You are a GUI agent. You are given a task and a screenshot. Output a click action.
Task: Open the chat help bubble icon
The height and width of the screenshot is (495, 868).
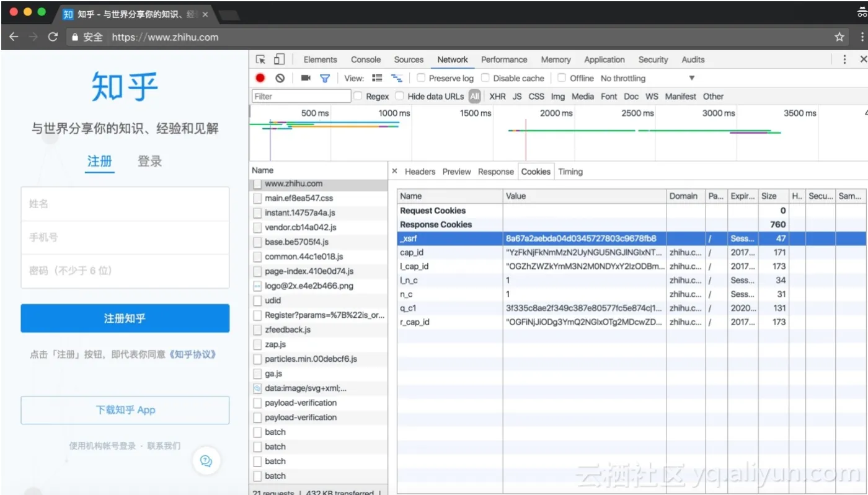click(206, 460)
